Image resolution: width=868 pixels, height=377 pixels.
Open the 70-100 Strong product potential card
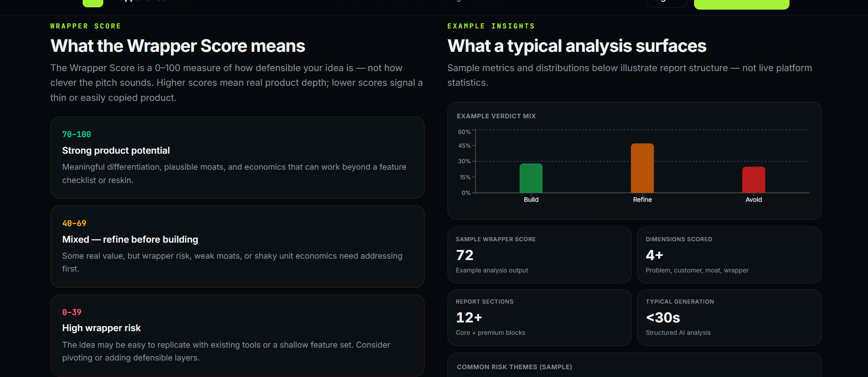[237, 157]
